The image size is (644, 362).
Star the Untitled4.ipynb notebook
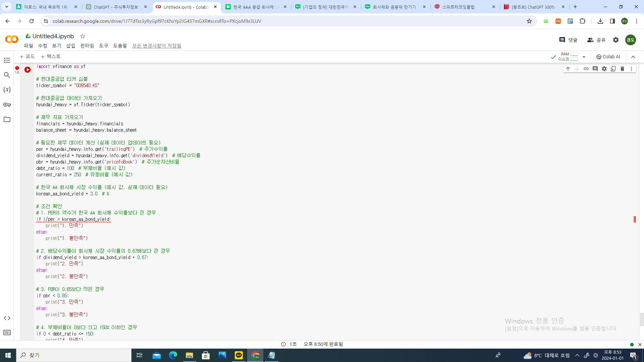tap(83, 36)
